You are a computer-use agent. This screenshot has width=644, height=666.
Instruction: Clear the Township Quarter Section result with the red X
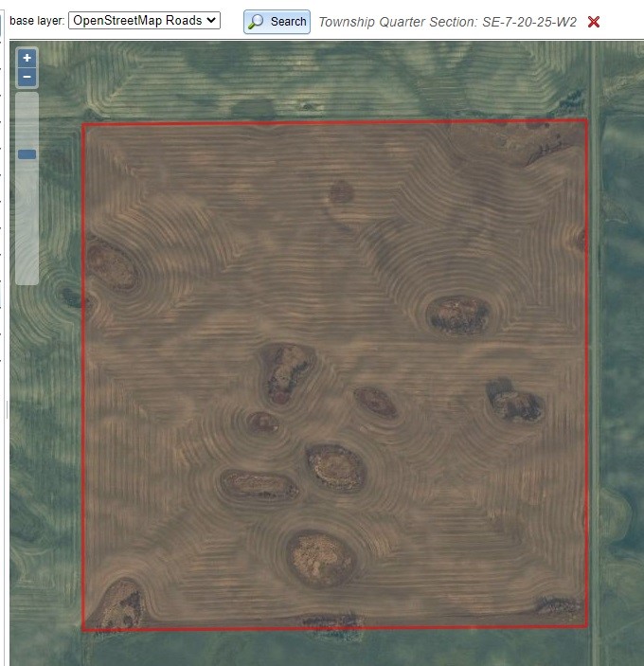click(594, 22)
